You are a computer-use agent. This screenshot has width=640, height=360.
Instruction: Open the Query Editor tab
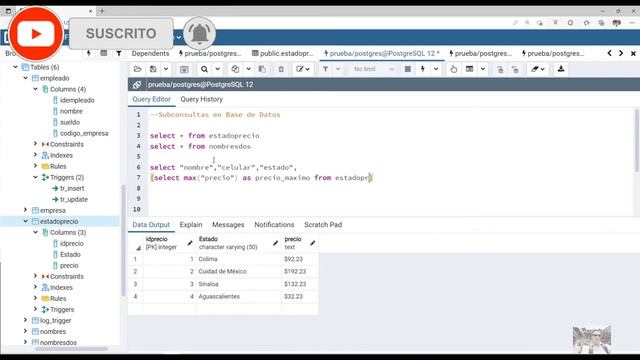pyautogui.click(x=151, y=99)
